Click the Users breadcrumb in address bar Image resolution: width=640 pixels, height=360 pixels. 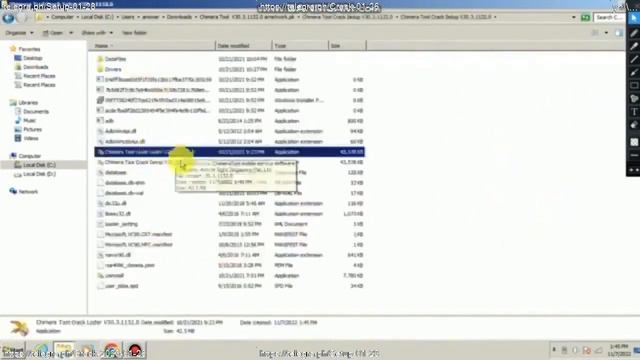[128, 17]
